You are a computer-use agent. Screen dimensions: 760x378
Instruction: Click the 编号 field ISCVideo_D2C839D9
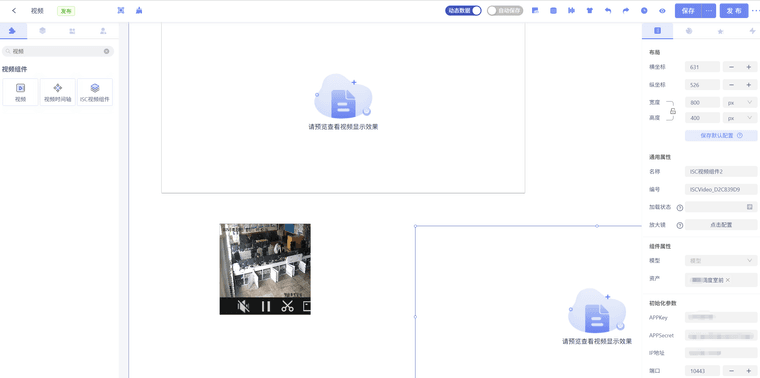click(x=721, y=189)
